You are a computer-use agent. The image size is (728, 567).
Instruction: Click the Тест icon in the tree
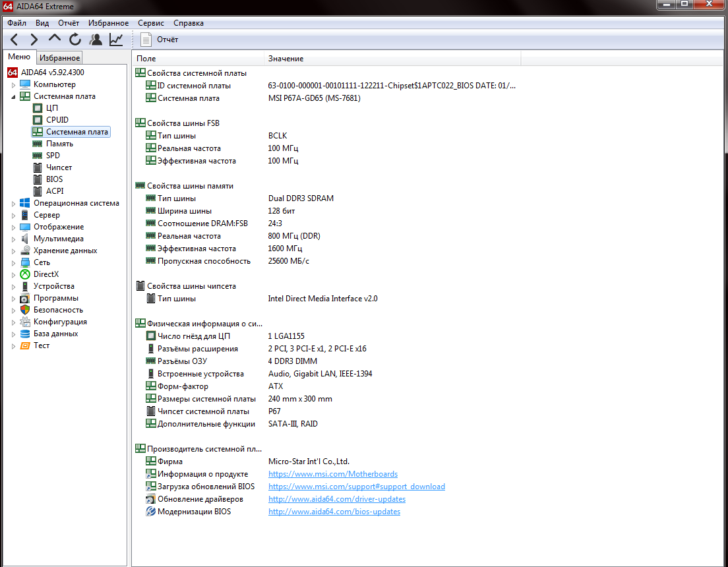pos(25,345)
